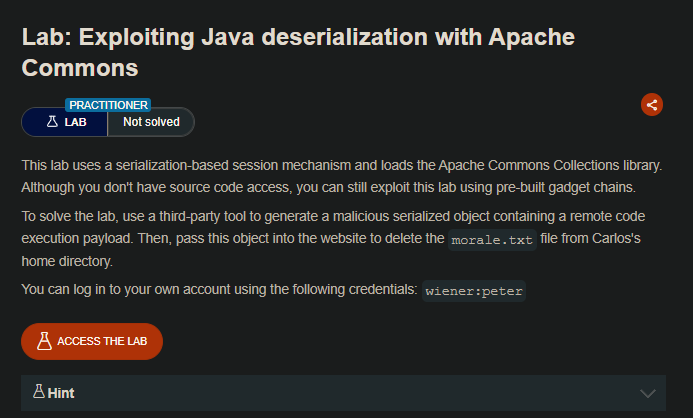This screenshot has height=418, width=693.
Task: Open the Hint label text
Action: pos(60,393)
